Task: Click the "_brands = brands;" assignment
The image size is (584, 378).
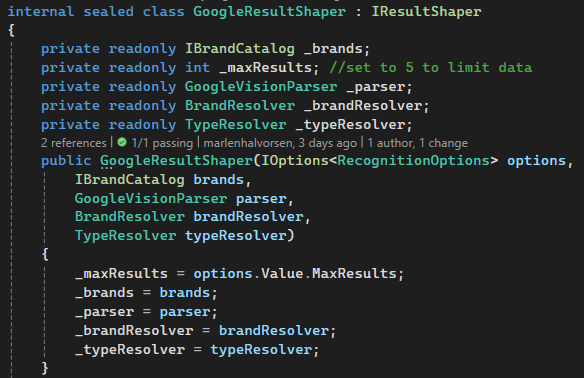Action: [x=146, y=293]
